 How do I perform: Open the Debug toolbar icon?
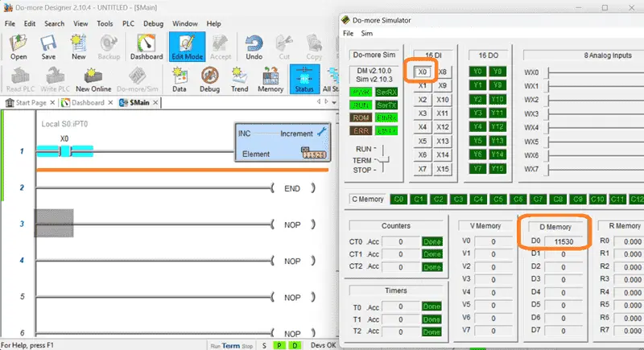209,80
